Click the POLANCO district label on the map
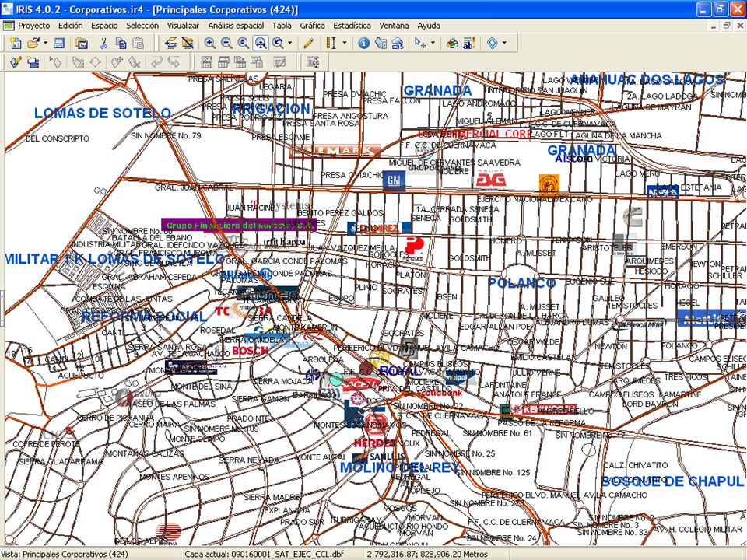747x560 pixels. 521,283
